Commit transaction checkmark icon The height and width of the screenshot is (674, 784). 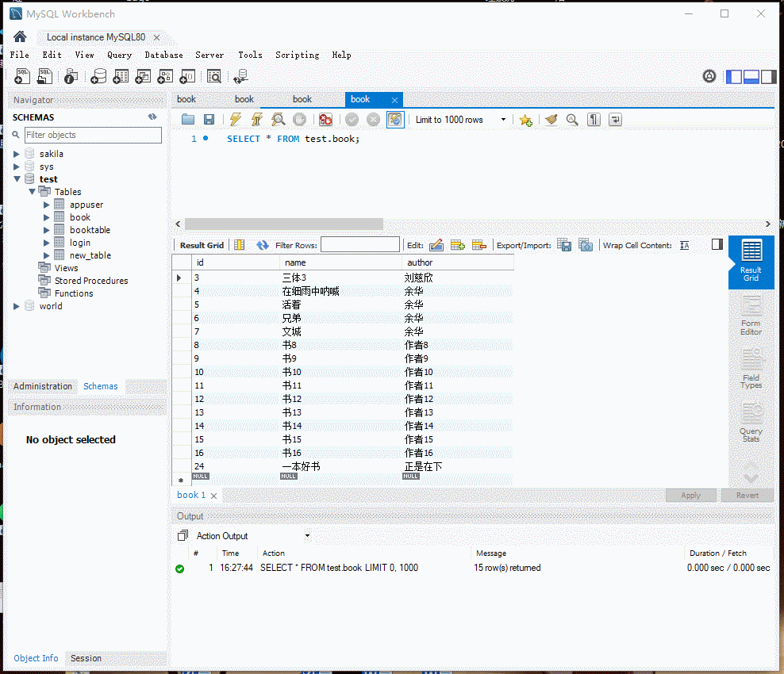pyautogui.click(x=352, y=120)
